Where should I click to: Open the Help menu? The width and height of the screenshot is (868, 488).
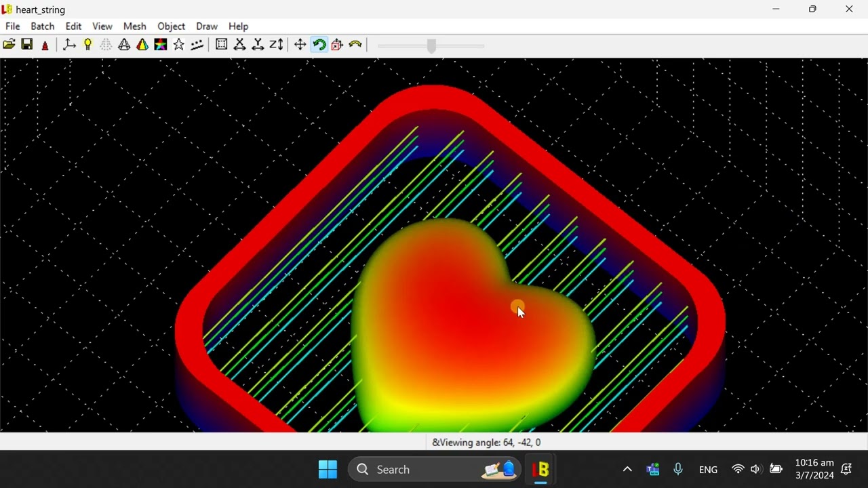point(239,26)
